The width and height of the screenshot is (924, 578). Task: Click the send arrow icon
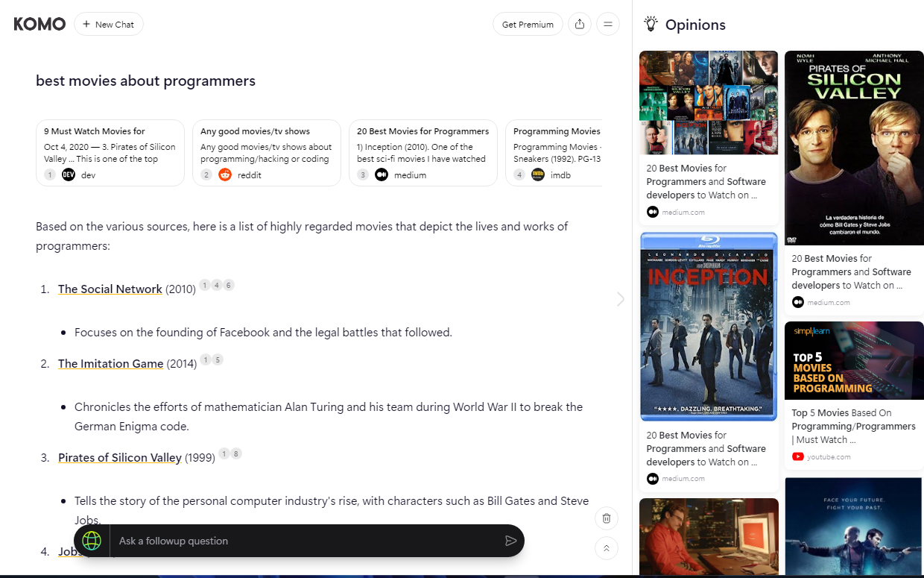coord(510,541)
